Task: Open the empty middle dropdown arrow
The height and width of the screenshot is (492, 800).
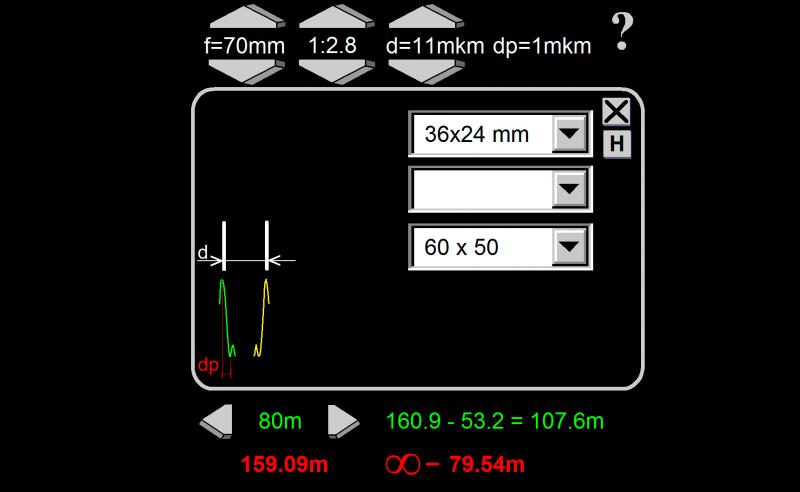Action: point(569,189)
